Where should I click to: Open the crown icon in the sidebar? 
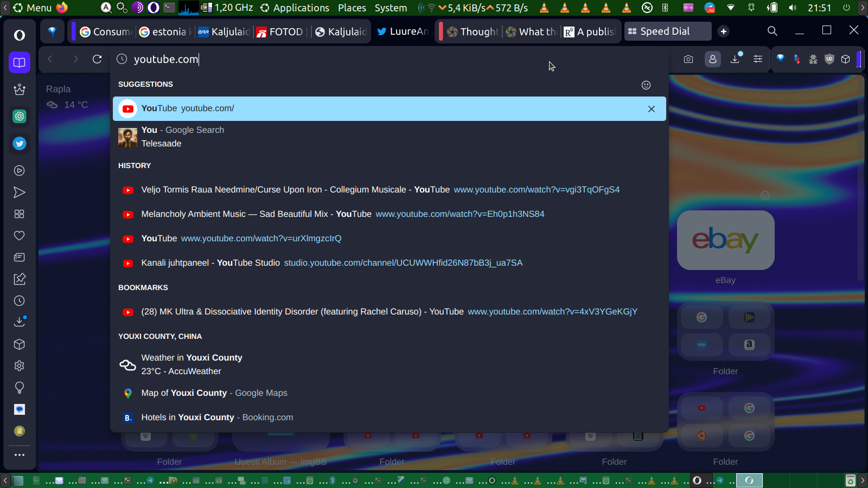[x=20, y=89]
